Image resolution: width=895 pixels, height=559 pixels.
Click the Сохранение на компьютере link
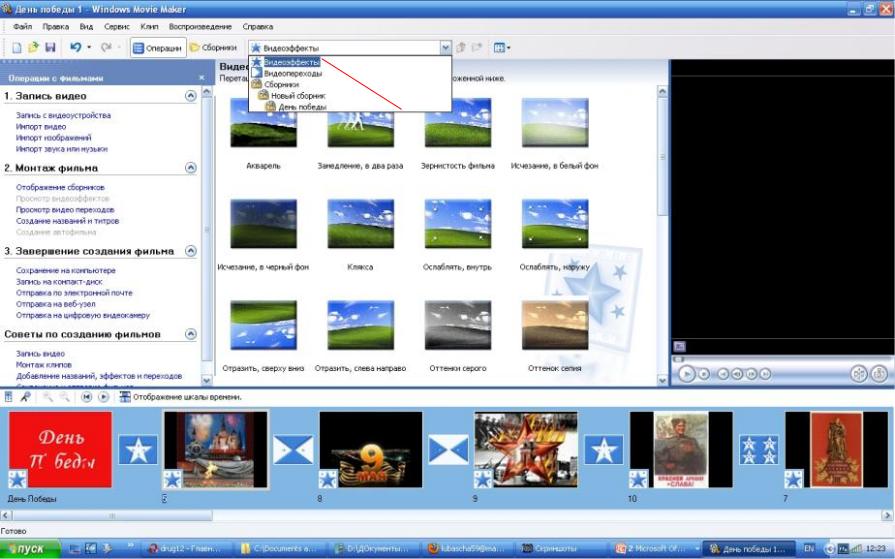pos(66,271)
